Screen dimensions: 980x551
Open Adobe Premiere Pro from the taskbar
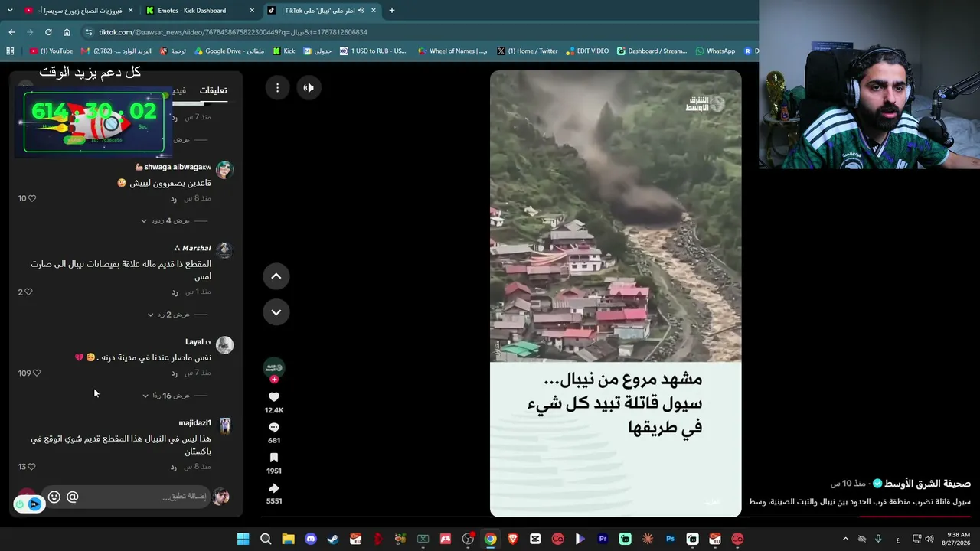pos(603,539)
